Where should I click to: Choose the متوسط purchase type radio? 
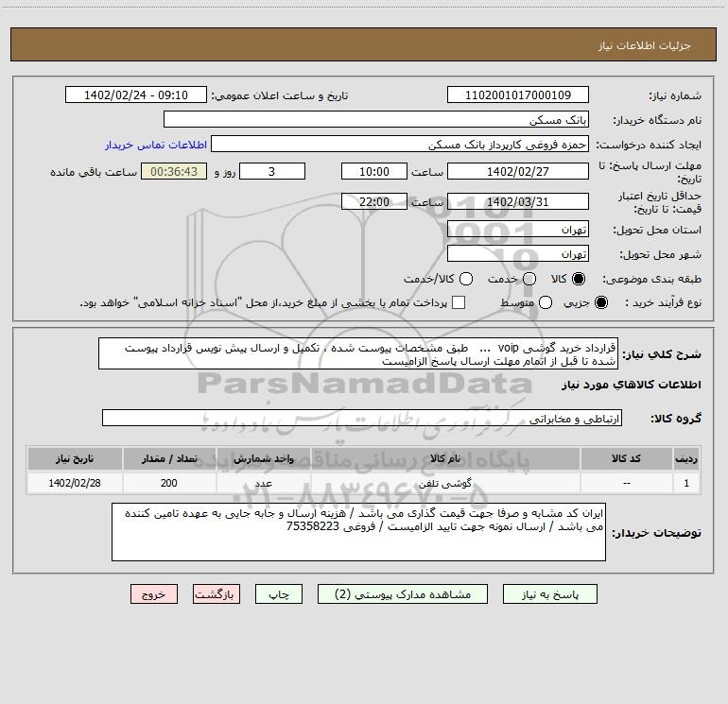(x=546, y=302)
